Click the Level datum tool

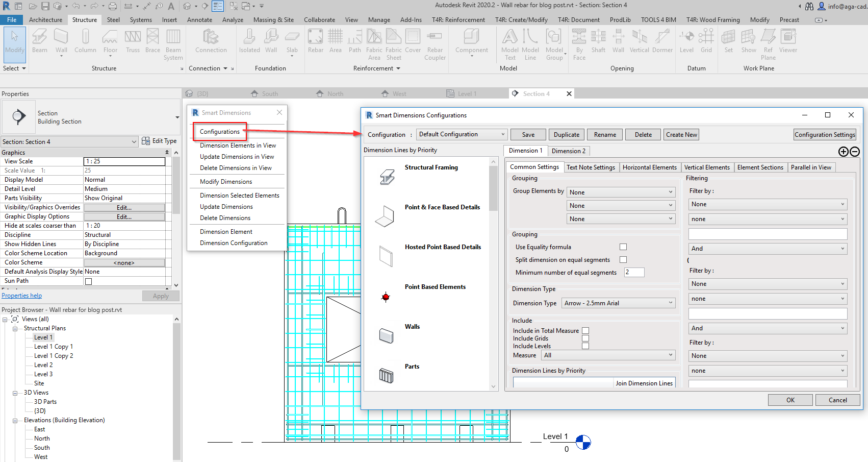(686, 41)
